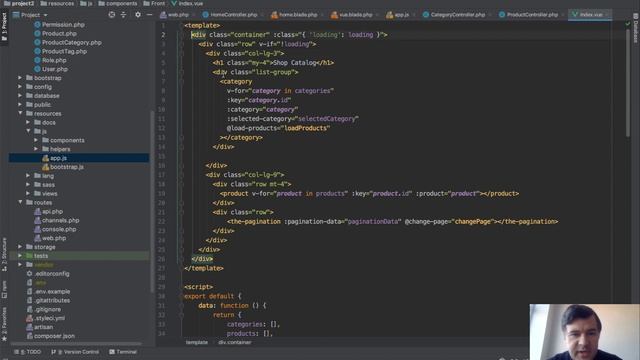Collapse the routes folder
The width and height of the screenshot is (640, 360).
tap(20, 202)
